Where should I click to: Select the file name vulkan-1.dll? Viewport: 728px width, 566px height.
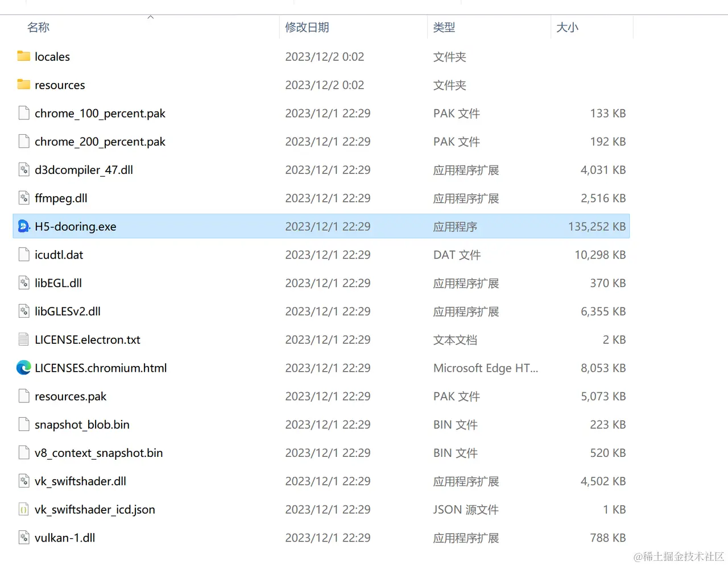coord(65,538)
